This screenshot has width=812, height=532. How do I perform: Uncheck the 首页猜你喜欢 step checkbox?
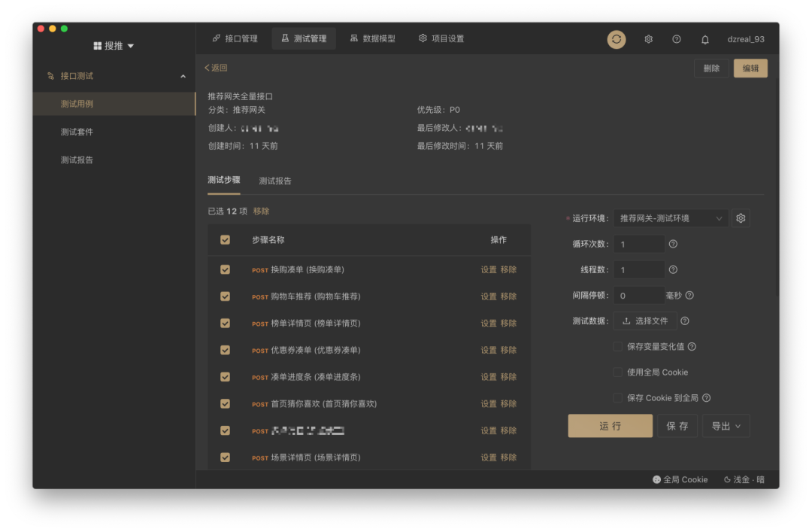[226, 404]
